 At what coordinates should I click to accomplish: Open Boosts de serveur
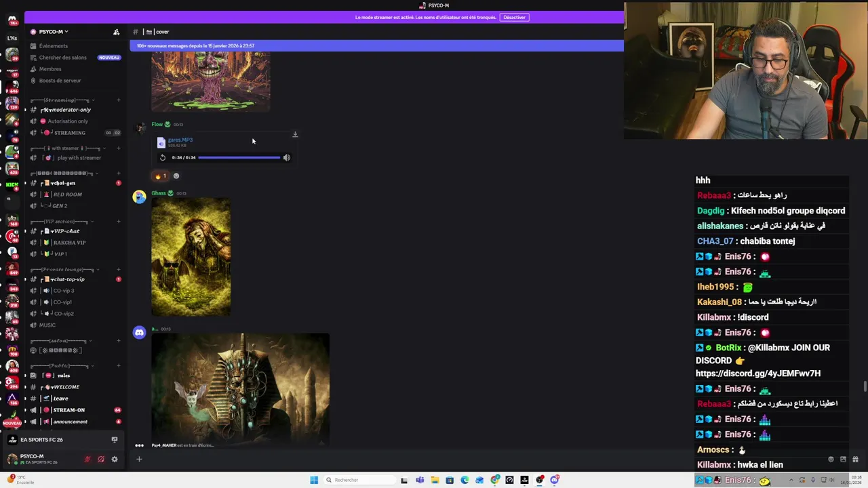[x=60, y=81]
